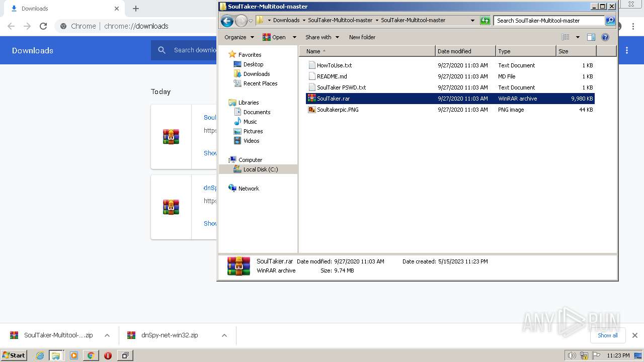
Task: Expand options for SoulTaker-Multitool zip download
Action: [x=107, y=335]
